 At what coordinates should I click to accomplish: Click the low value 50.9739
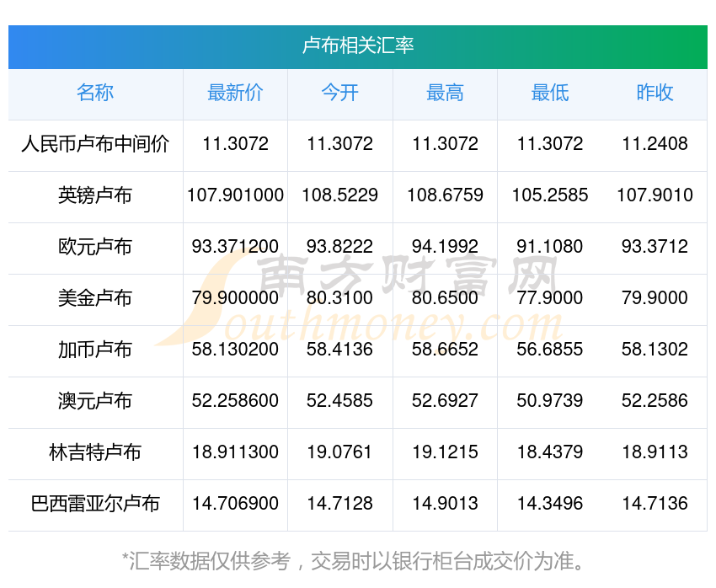pyautogui.click(x=550, y=401)
